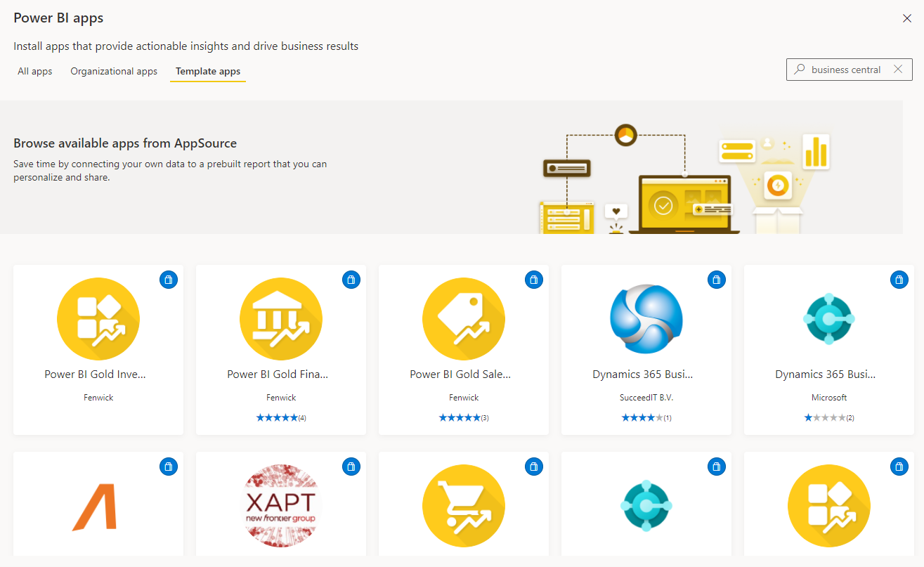Screen dimensions: 924x567
Task: Click AppSource badge on orange A card
Action: 169,466
